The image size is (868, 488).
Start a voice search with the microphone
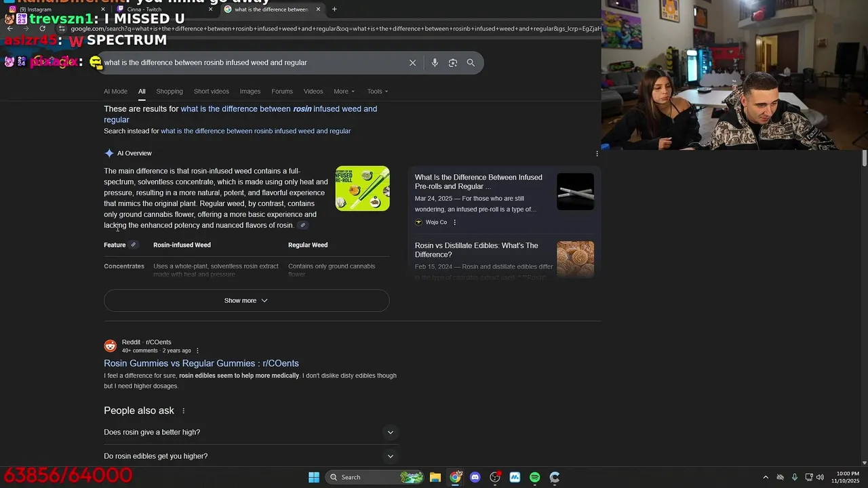coord(435,62)
